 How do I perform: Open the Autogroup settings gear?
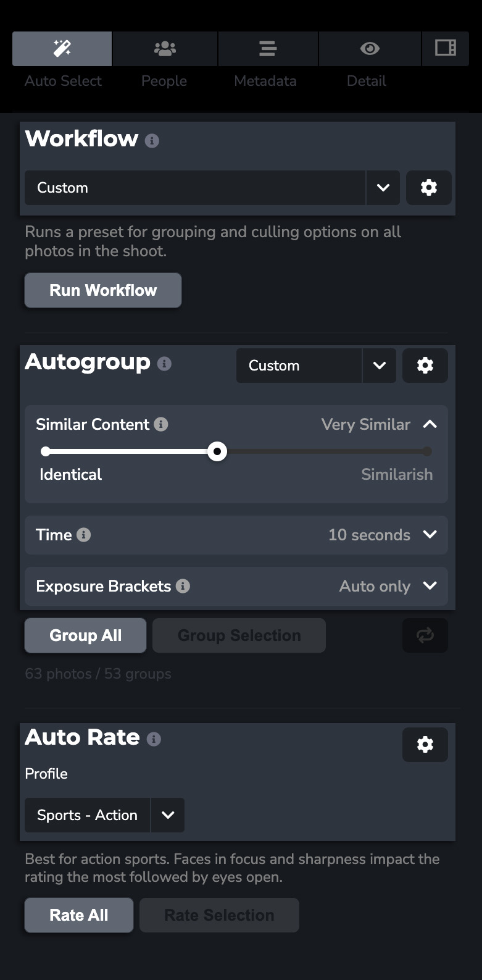(x=425, y=365)
